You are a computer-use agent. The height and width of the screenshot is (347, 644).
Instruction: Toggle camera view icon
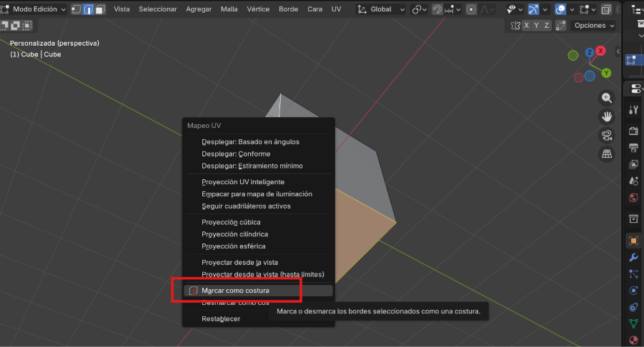[x=607, y=136]
